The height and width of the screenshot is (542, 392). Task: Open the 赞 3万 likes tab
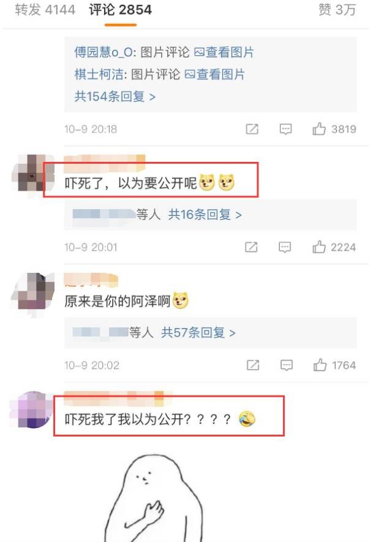pyautogui.click(x=337, y=10)
